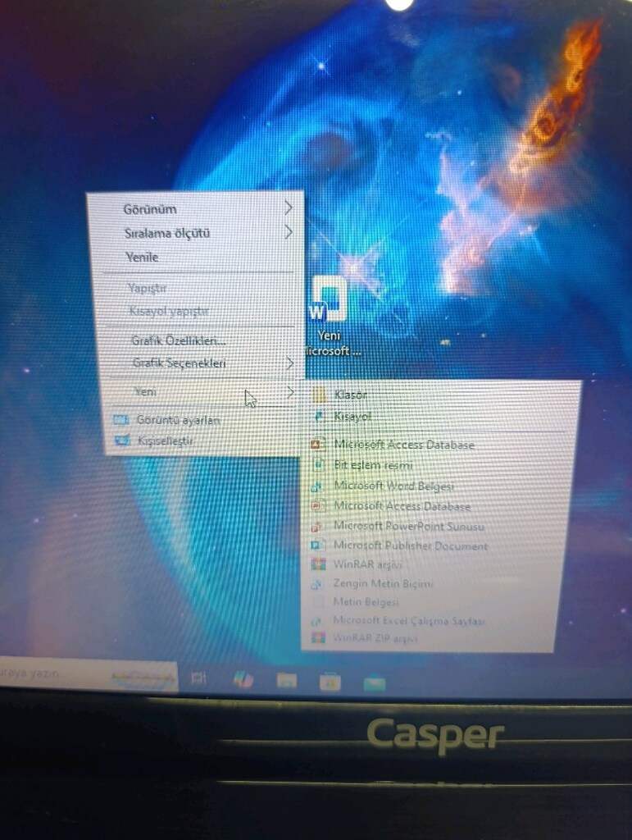The width and height of the screenshot is (632, 840).
Task: Expand Grafik Seçenekleri submenu arrow
Action: pos(289,363)
